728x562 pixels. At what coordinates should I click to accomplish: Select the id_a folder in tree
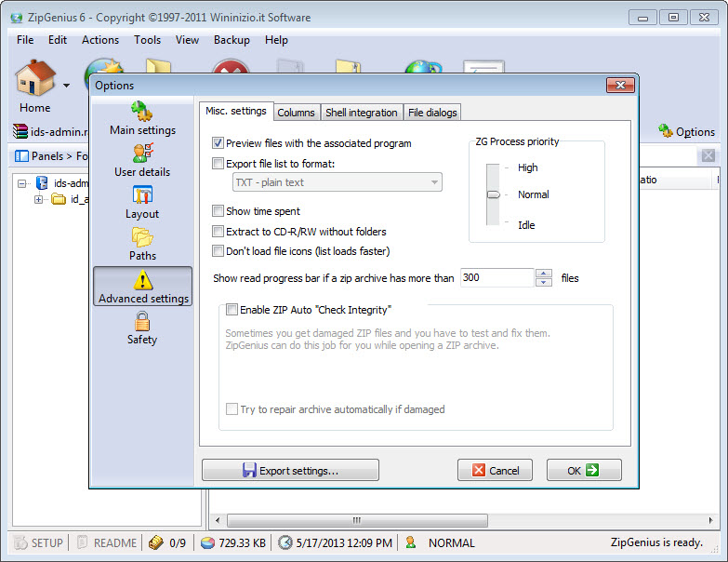coord(59,199)
